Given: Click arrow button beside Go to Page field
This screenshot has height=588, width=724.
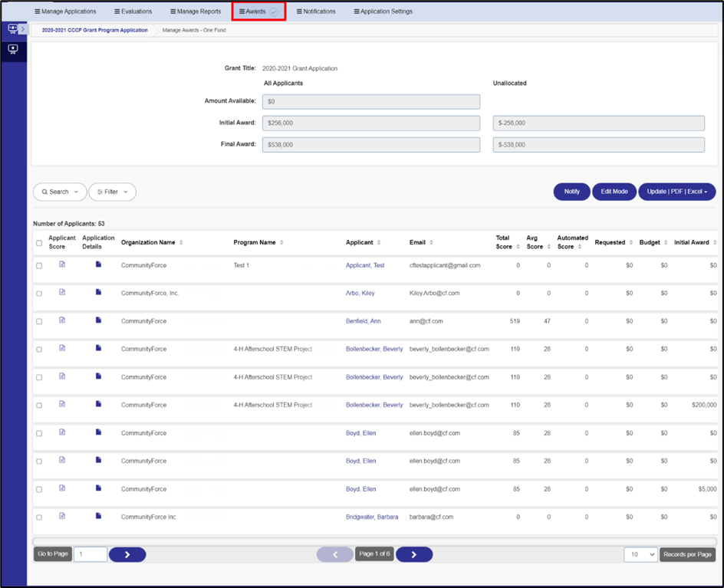Looking at the screenshot, I should [127, 554].
